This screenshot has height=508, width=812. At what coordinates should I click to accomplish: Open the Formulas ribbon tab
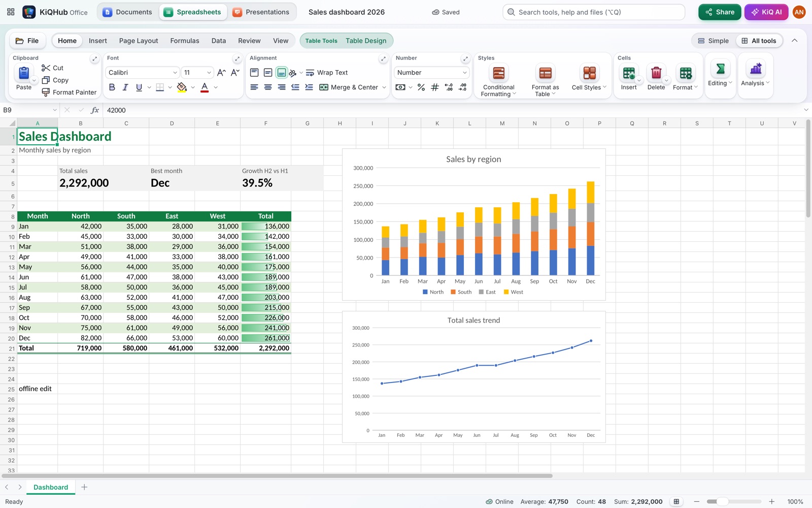pos(185,41)
